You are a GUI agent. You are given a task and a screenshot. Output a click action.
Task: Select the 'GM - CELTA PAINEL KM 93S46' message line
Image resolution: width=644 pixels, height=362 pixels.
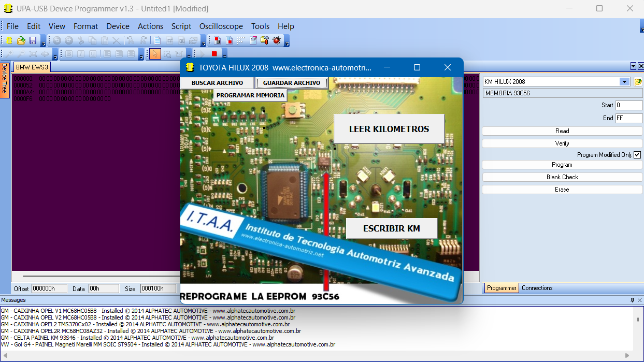(x=137, y=338)
